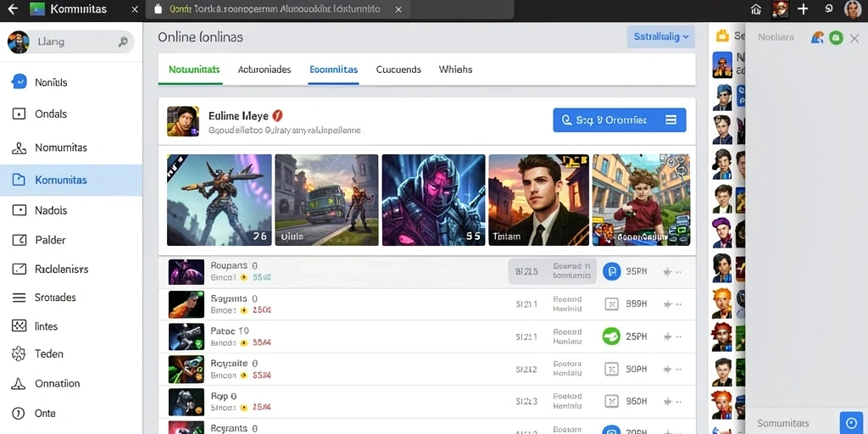Click the blue circle icon in Roupans row
This screenshot has height=434, width=868.
[x=611, y=271]
